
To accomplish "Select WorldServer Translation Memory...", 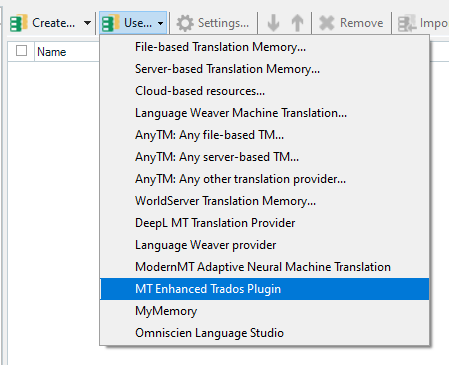I will [265, 201].
